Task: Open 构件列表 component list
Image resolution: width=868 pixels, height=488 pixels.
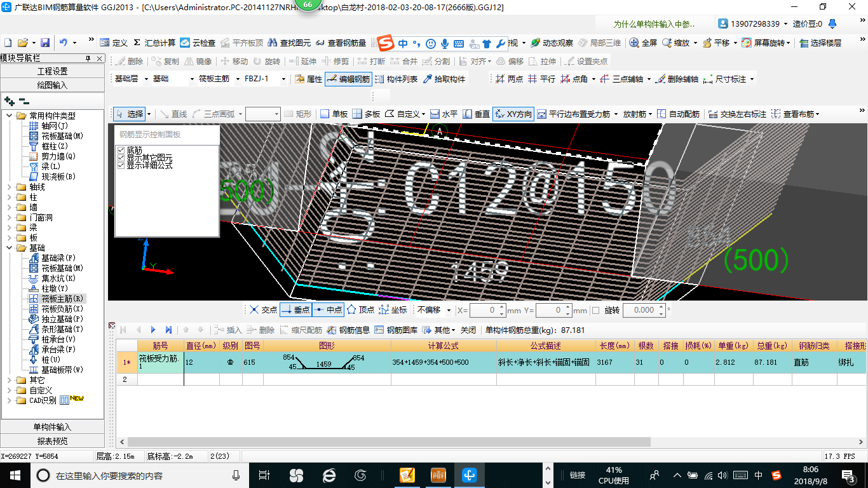Action: 397,79
